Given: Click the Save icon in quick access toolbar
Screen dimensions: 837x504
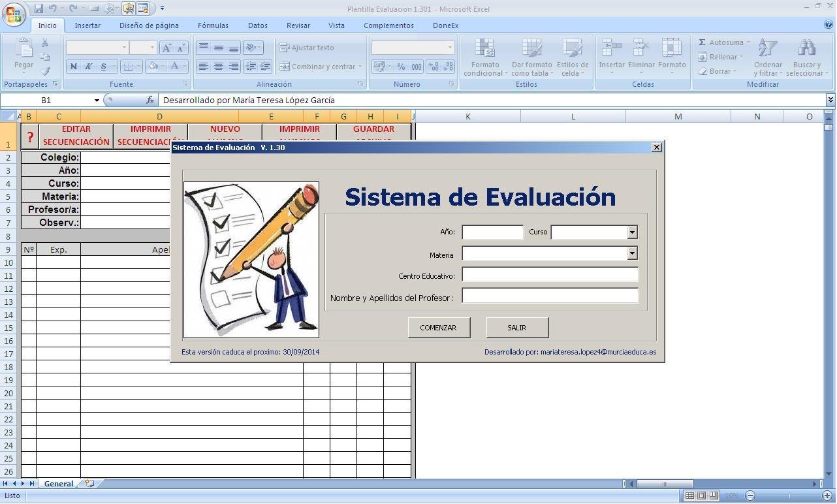Looking at the screenshot, I should pyautogui.click(x=39, y=8).
